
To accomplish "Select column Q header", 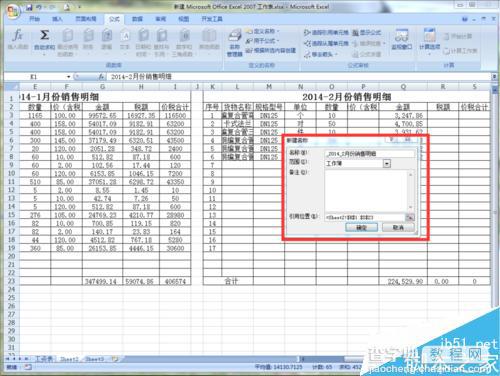I will click(403, 87).
